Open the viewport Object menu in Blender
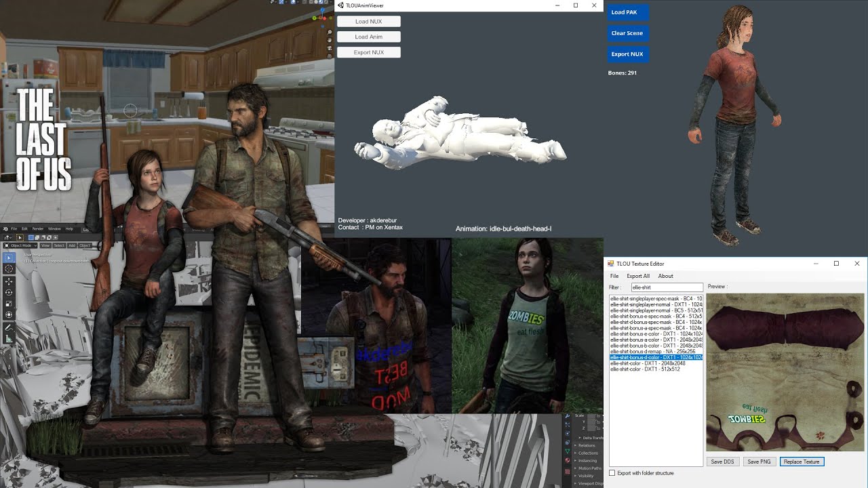 85,245
